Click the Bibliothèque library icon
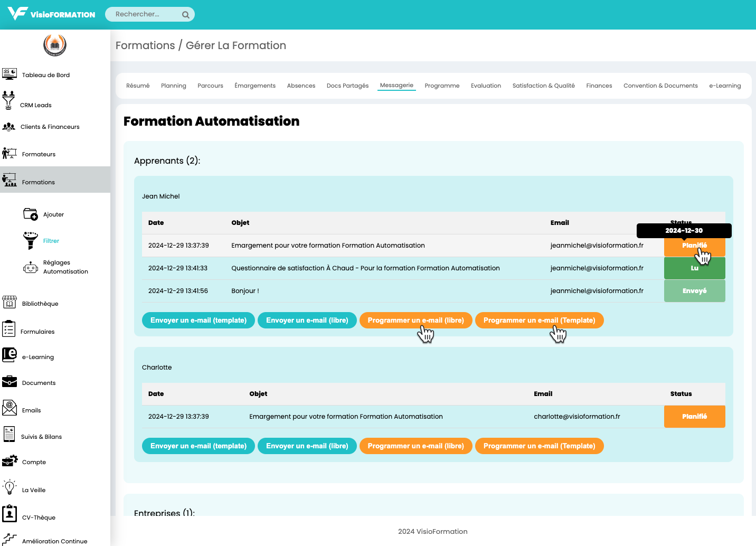This screenshot has height=546, width=756. click(10, 303)
